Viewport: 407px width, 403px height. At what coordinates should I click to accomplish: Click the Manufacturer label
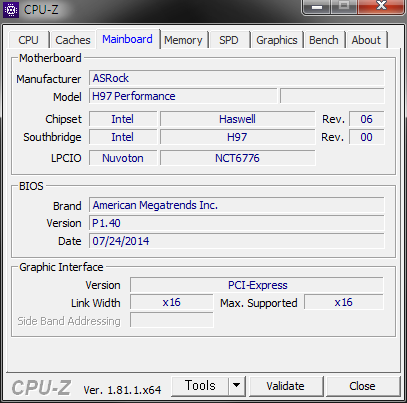49,79
